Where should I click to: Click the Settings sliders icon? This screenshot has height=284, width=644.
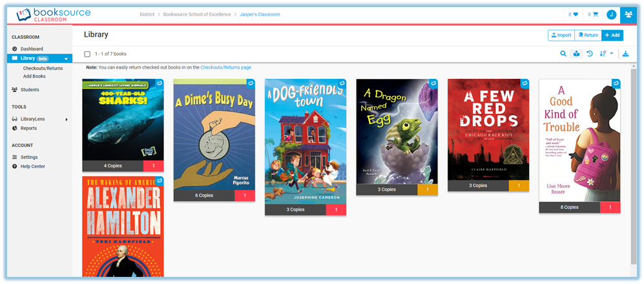(x=15, y=157)
